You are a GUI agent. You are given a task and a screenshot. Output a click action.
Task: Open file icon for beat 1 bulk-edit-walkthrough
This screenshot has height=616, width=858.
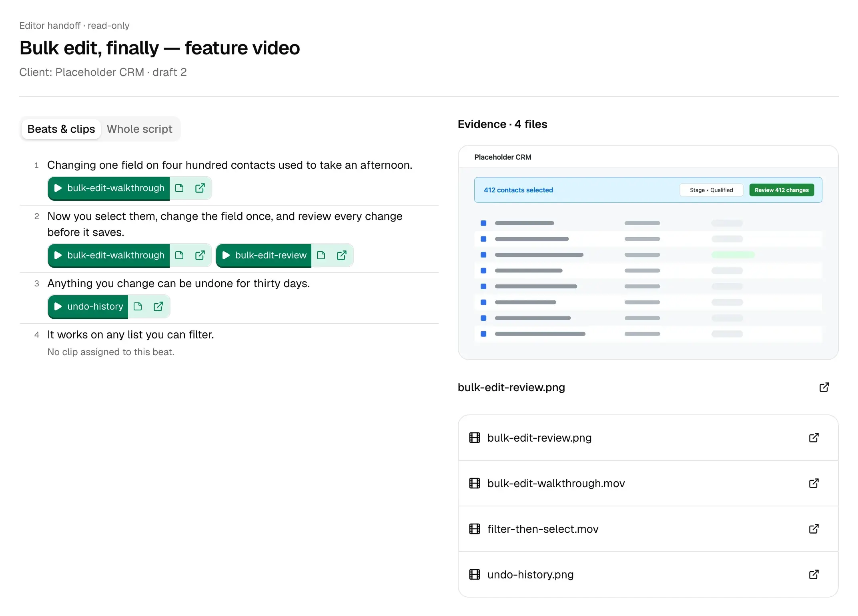[179, 188]
